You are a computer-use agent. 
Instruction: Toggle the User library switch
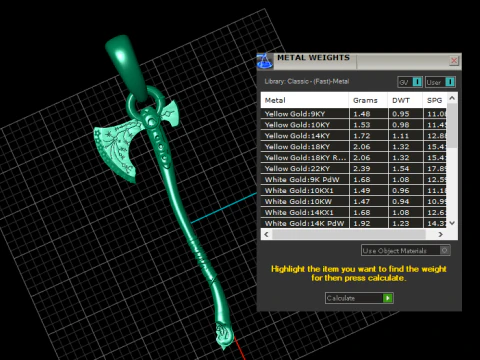click(x=440, y=82)
